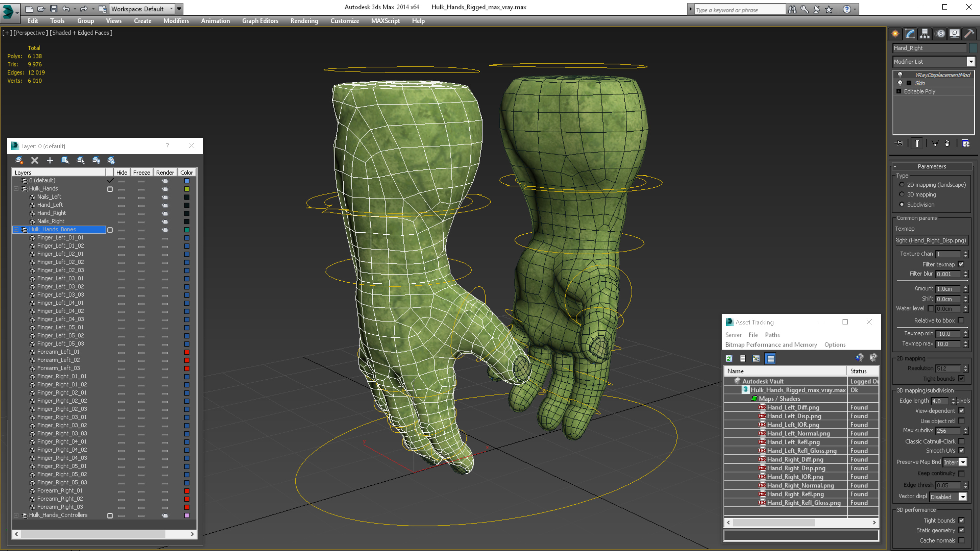This screenshot has width=980, height=551.
Task: Toggle Filter texmap checkbox
Action: pyautogui.click(x=961, y=264)
